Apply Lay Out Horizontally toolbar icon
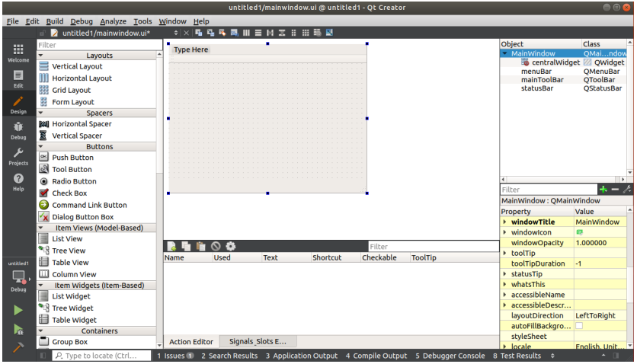 coord(246,33)
